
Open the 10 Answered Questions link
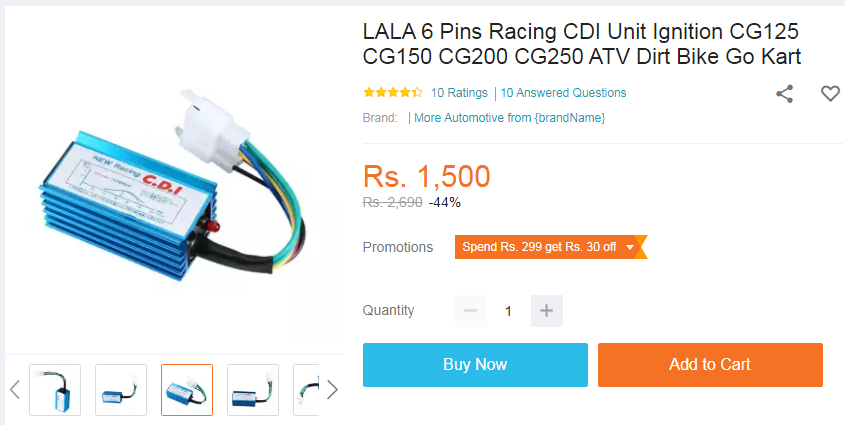tap(563, 93)
